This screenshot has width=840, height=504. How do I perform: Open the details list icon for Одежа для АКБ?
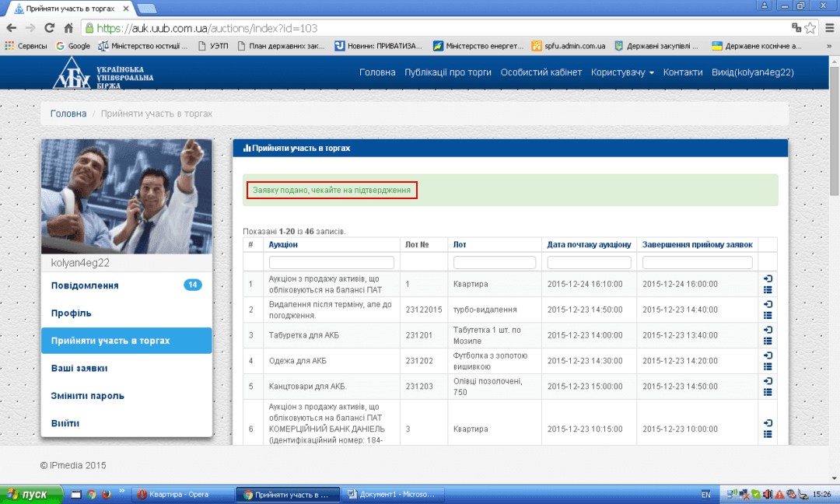pos(768,366)
